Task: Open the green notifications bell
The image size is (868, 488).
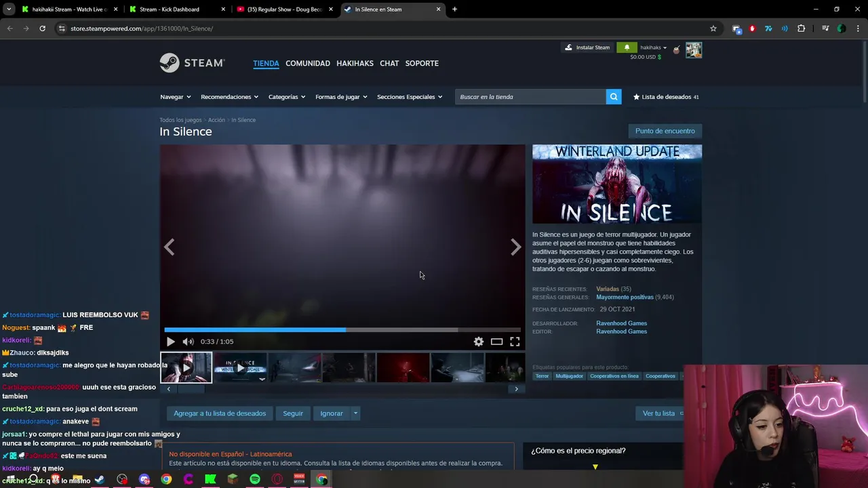Action: [x=627, y=47]
